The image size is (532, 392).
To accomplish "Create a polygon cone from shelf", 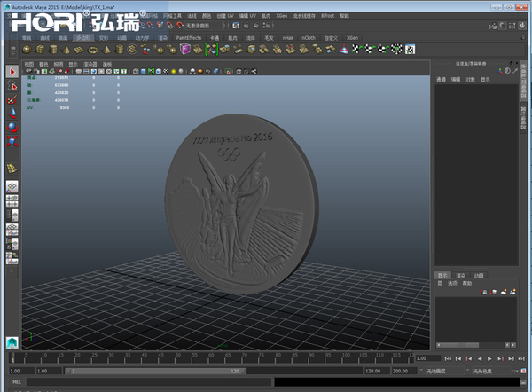I will click(66, 50).
